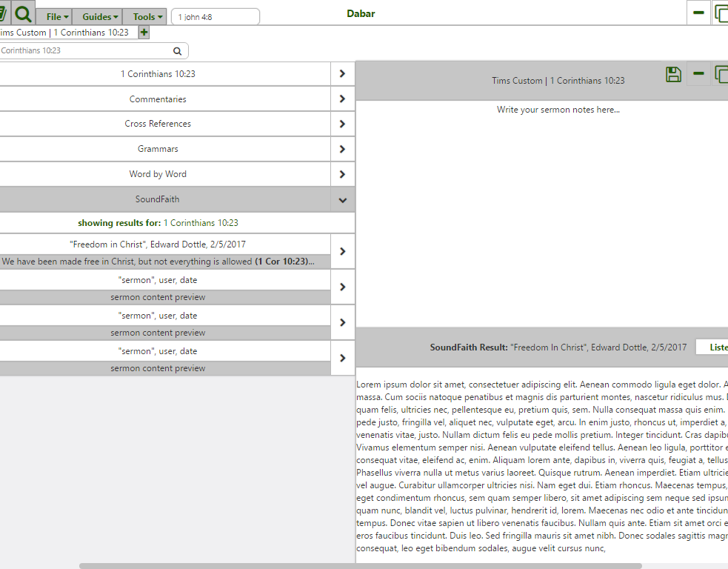728x569 pixels.
Task: Click the Commentaries row label
Action: 158,99
